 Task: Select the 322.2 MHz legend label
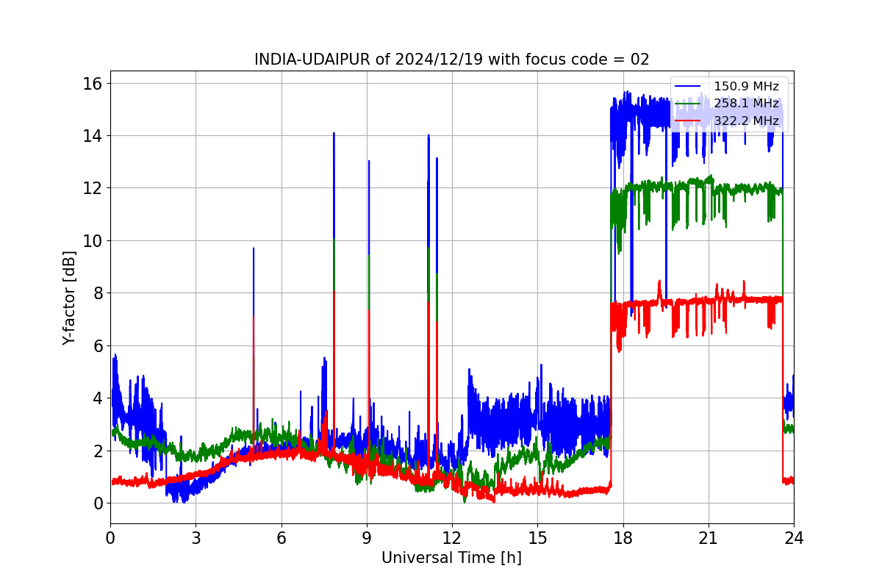[x=746, y=121]
